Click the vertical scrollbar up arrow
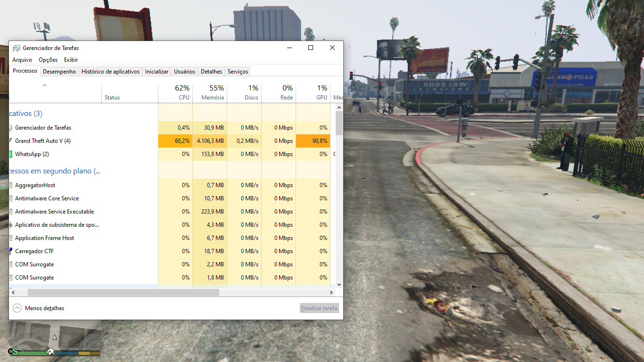This screenshot has height=362, width=644. point(339,107)
